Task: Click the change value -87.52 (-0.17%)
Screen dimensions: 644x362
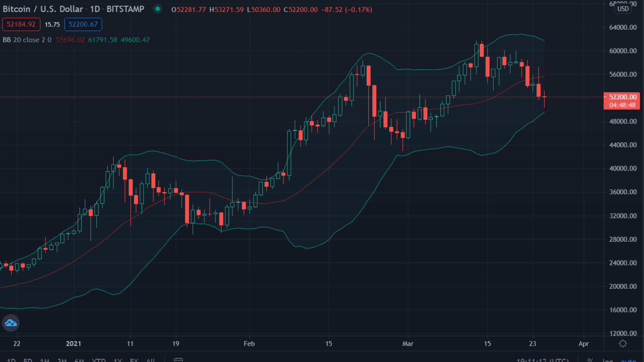Action: 347,9
